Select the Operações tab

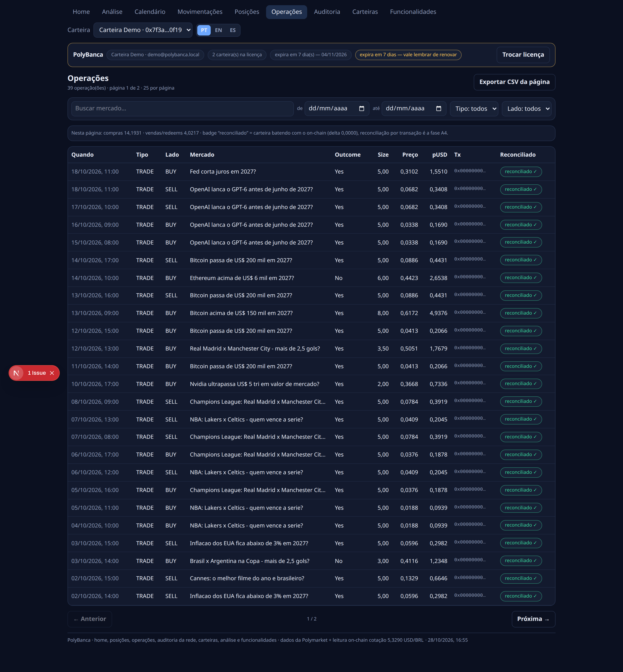click(287, 12)
